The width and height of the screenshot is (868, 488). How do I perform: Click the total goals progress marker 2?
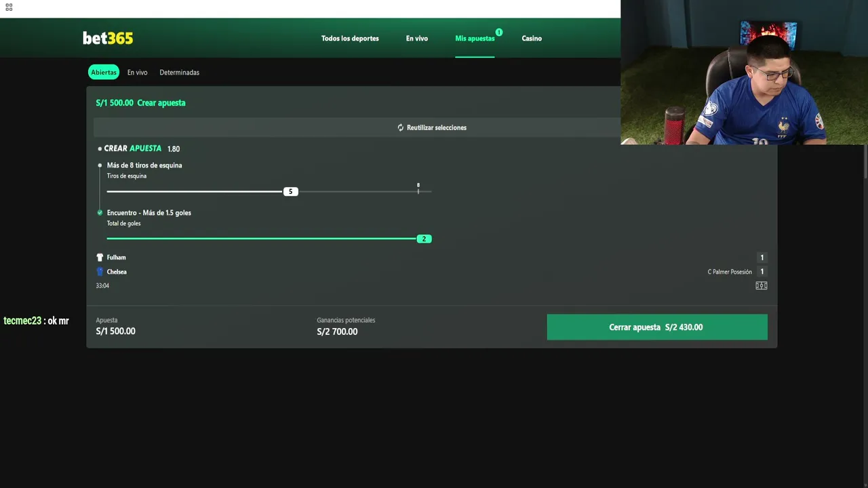point(424,239)
